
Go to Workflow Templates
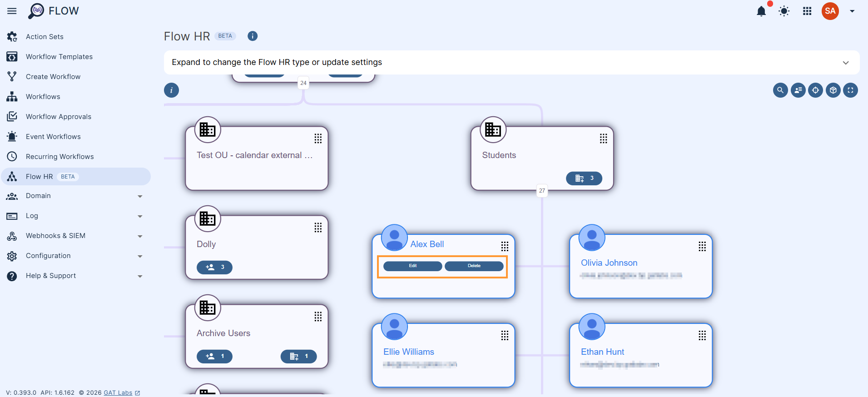pyautogui.click(x=59, y=57)
